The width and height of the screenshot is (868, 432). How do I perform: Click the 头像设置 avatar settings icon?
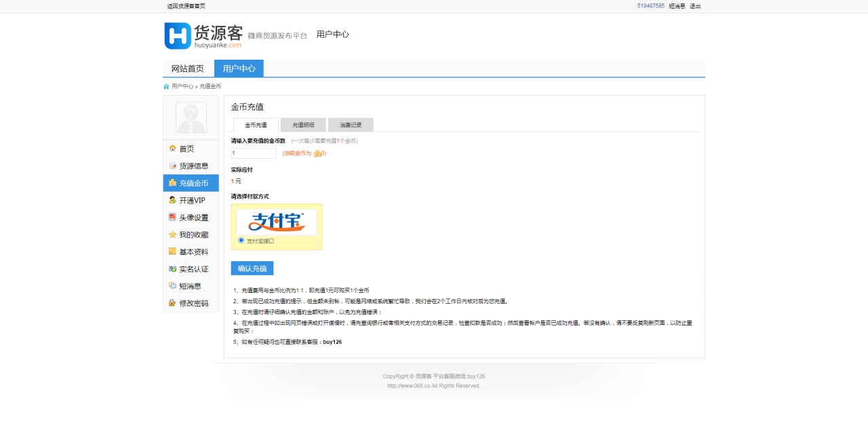[x=172, y=216]
